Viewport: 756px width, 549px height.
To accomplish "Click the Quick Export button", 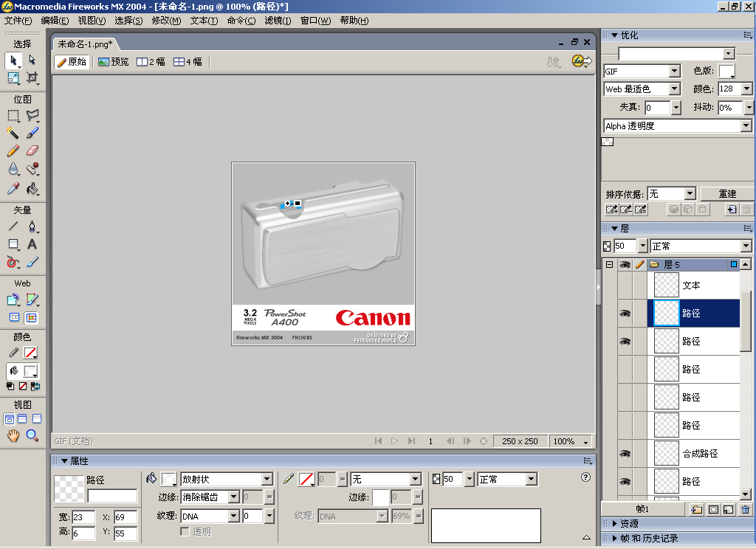I will pyautogui.click(x=582, y=61).
